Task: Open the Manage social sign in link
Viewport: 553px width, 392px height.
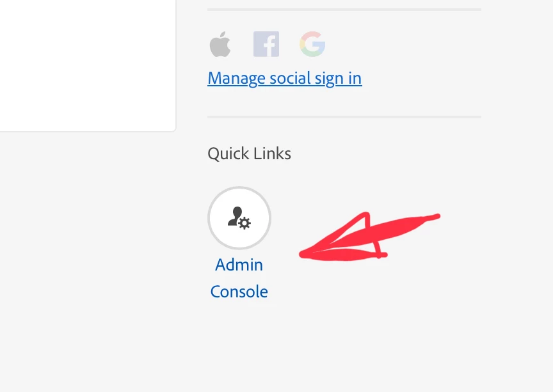Action: [285, 78]
